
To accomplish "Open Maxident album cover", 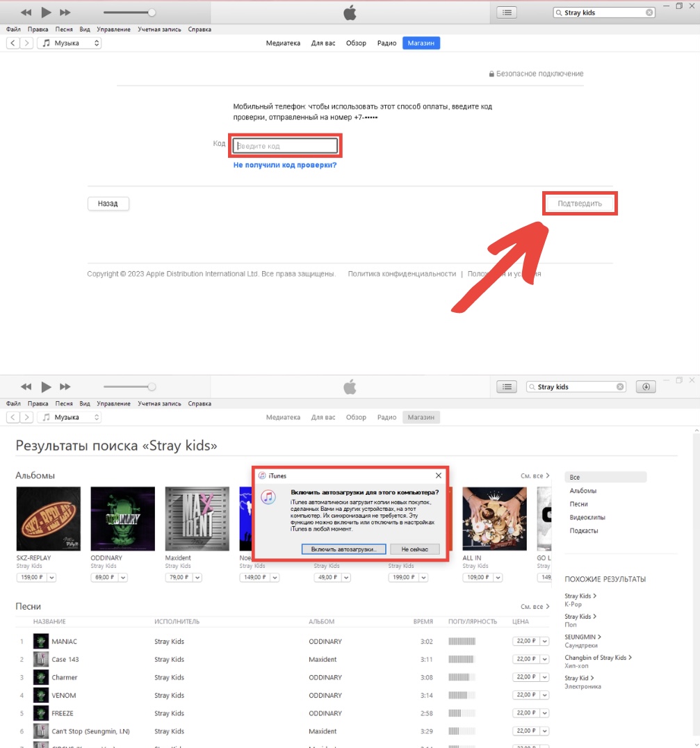I will [x=197, y=519].
